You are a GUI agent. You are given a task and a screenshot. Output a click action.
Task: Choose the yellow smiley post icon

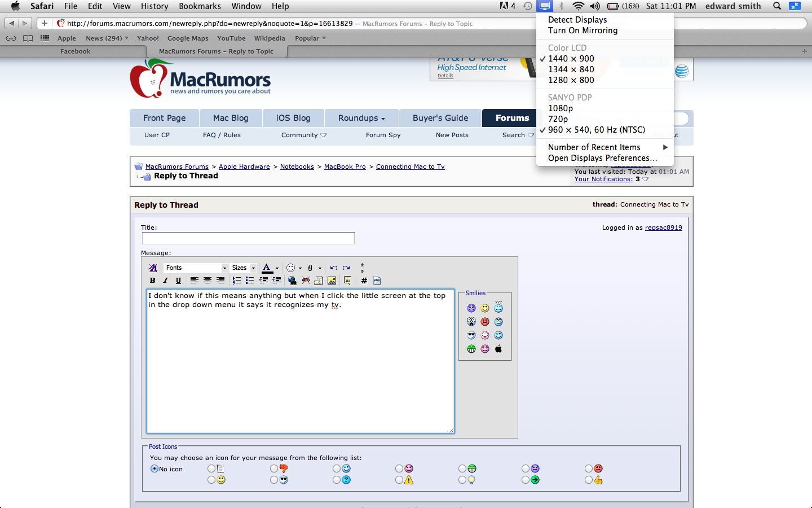[221, 480]
